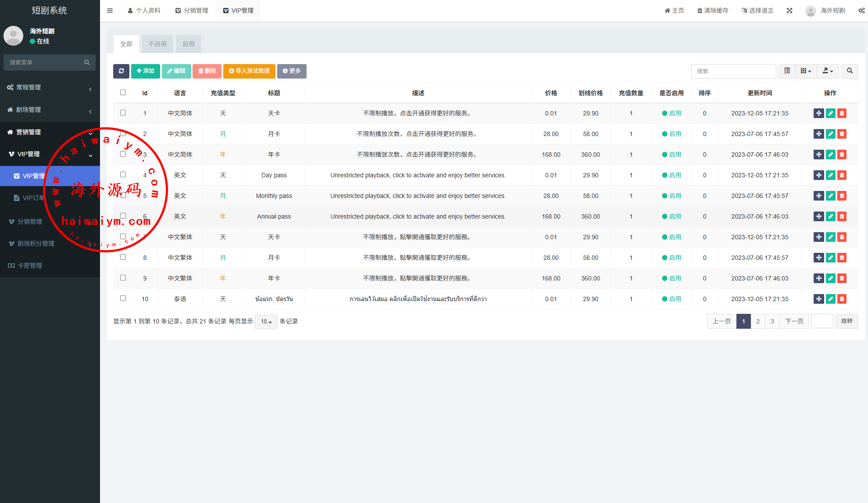This screenshot has height=503, width=868.
Task: Open the export data dropdown
Action: [x=828, y=71]
